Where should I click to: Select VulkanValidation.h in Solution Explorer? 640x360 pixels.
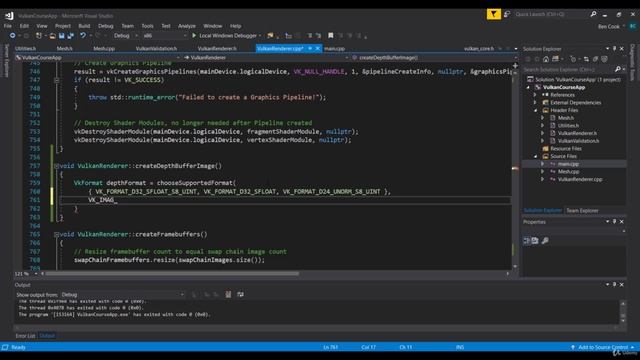[578, 141]
